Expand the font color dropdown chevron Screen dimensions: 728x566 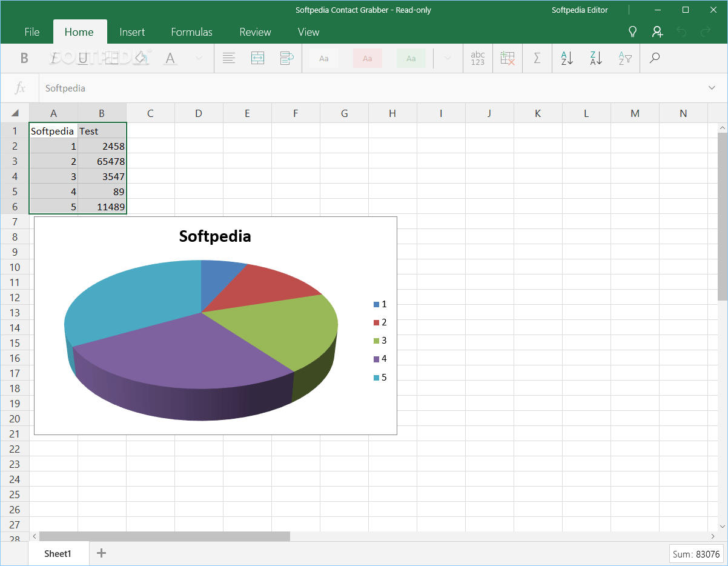tap(198, 58)
